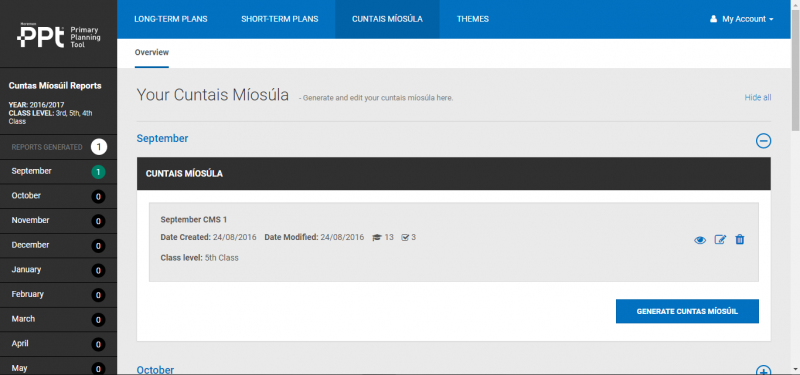
Task: Select the Overview sub-tab
Action: 152,53
